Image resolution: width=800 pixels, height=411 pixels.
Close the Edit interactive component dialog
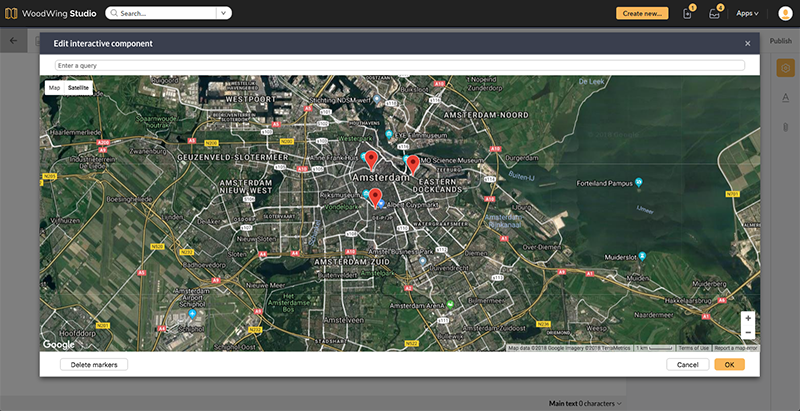[x=747, y=44]
